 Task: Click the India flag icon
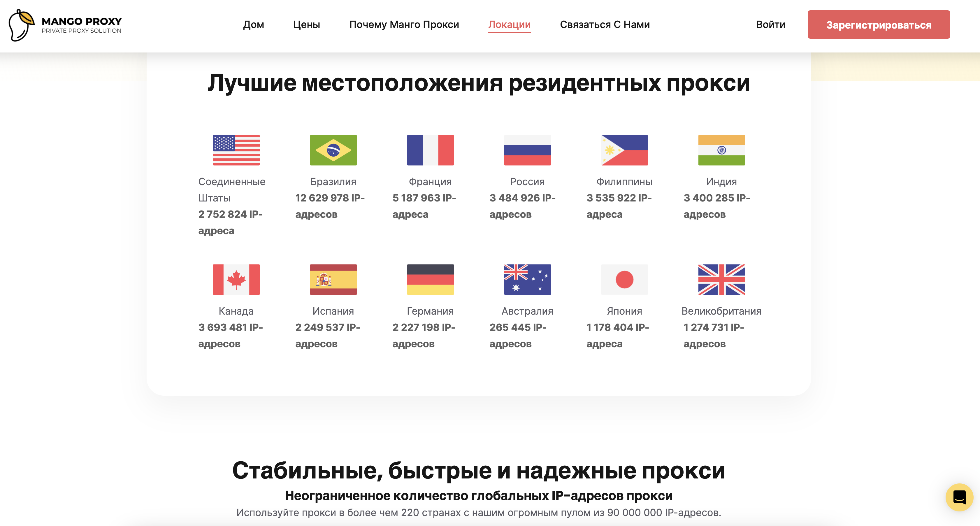pos(721,150)
